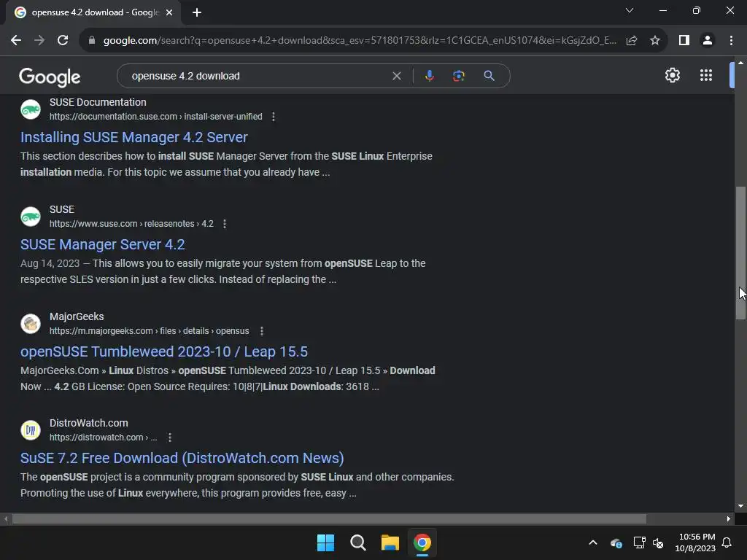Click the horizontal scroll right arrow
747x560 pixels.
pos(729,518)
